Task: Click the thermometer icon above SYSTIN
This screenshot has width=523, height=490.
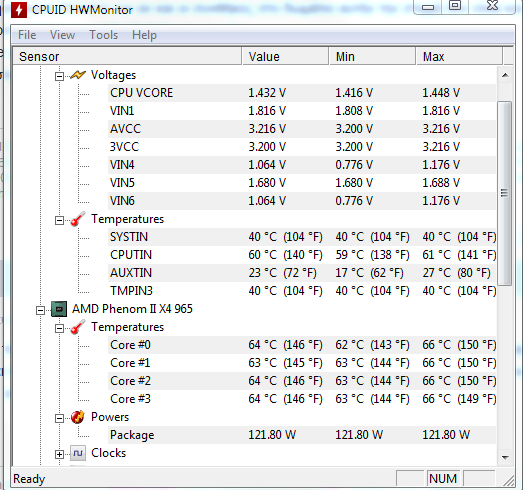Action: point(78,219)
